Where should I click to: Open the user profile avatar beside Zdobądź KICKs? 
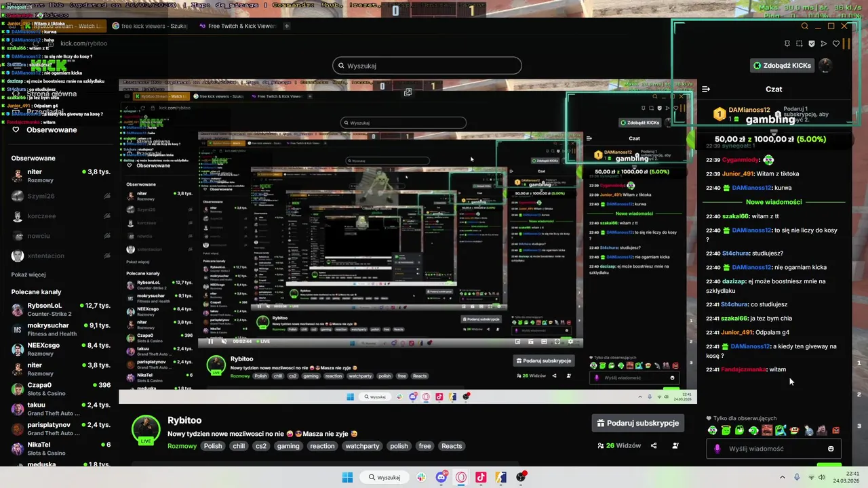[825, 65]
